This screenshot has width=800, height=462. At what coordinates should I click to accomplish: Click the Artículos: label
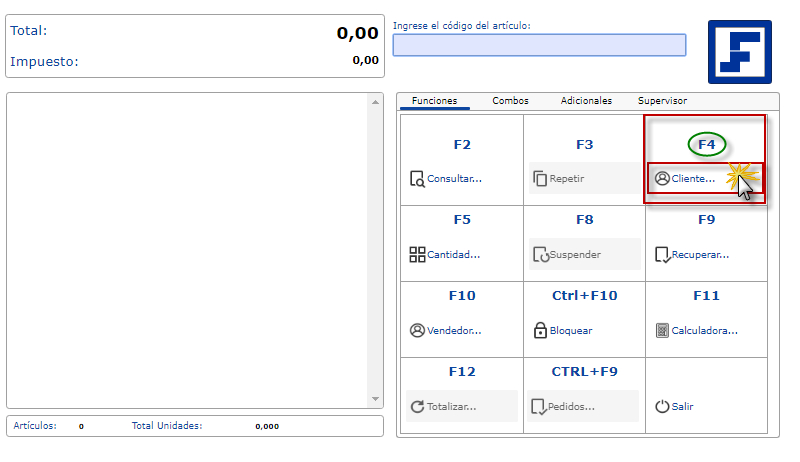(35, 426)
